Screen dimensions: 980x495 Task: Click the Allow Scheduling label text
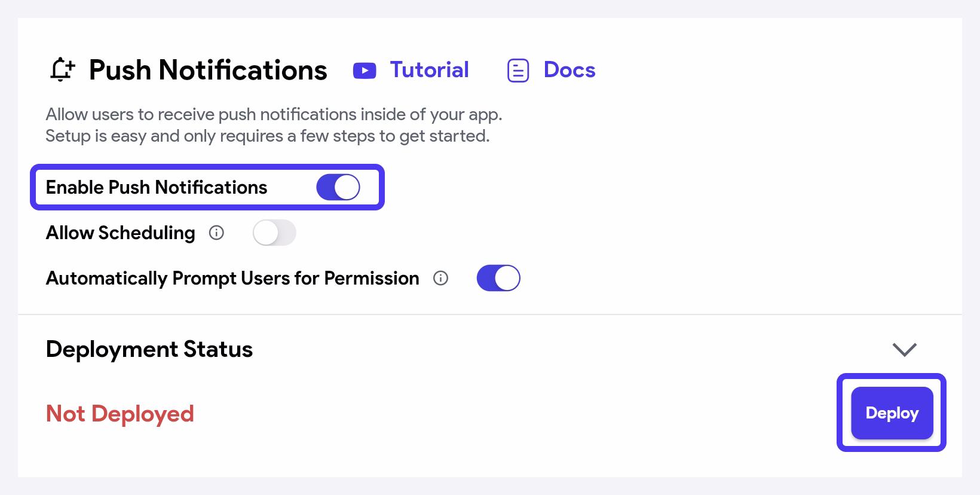(121, 233)
